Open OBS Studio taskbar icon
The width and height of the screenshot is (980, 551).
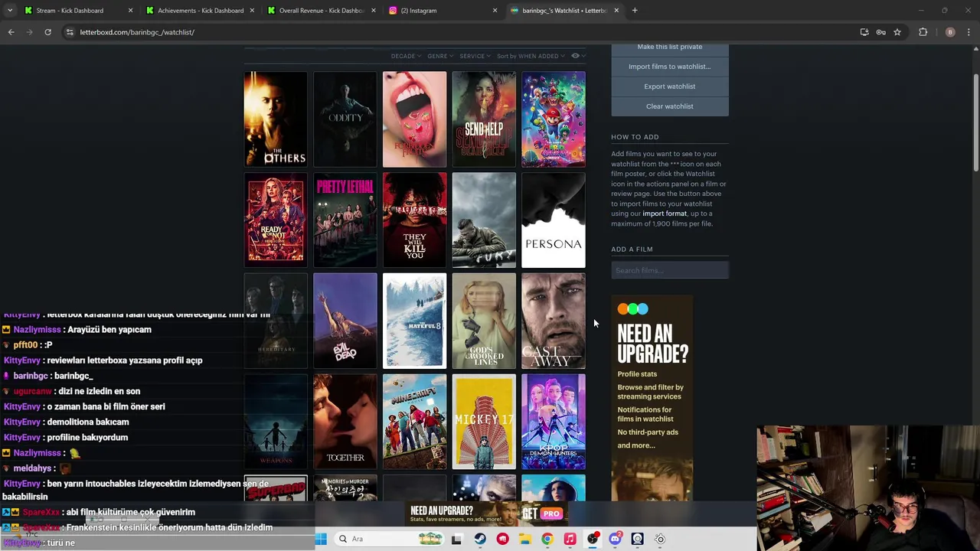(593, 539)
